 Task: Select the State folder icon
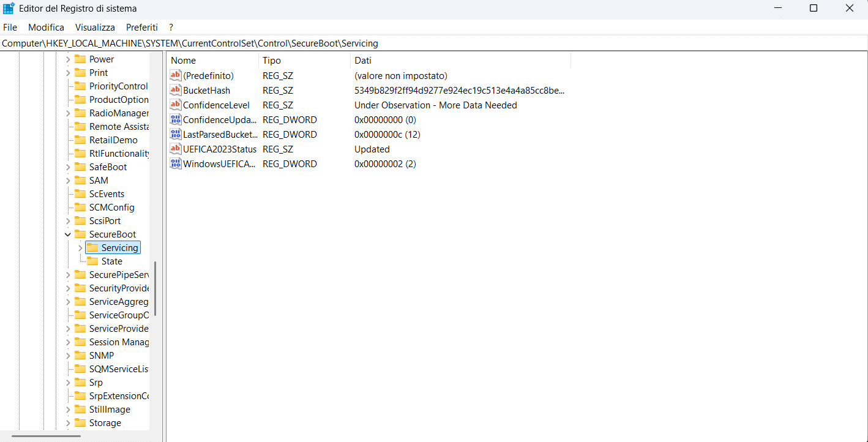tap(92, 261)
